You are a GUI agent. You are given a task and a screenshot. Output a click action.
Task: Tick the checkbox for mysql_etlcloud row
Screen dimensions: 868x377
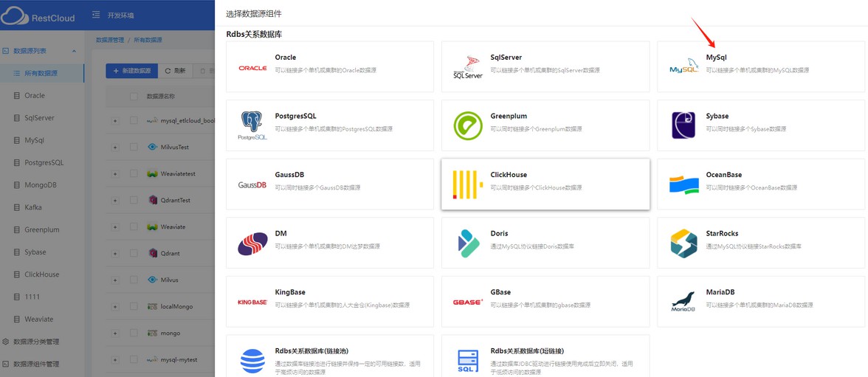pyautogui.click(x=134, y=120)
